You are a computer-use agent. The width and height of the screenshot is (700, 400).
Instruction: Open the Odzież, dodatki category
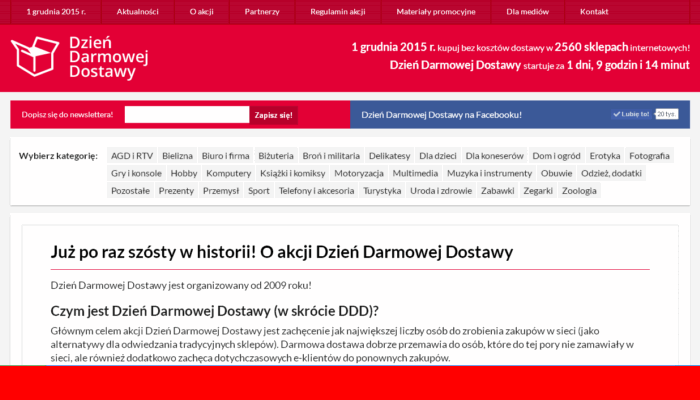pyautogui.click(x=611, y=173)
